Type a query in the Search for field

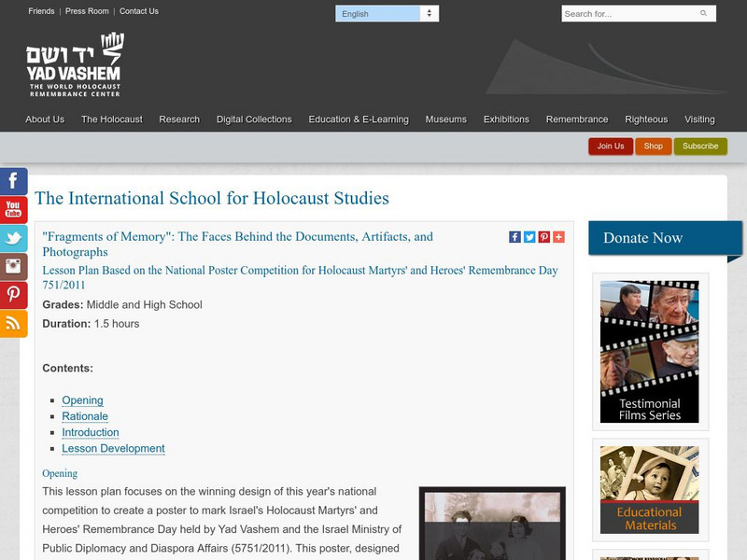(x=616, y=14)
